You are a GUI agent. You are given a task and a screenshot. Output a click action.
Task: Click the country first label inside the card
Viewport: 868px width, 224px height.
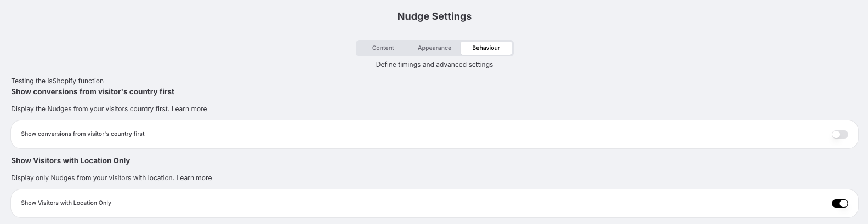pyautogui.click(x=83, y=134)
